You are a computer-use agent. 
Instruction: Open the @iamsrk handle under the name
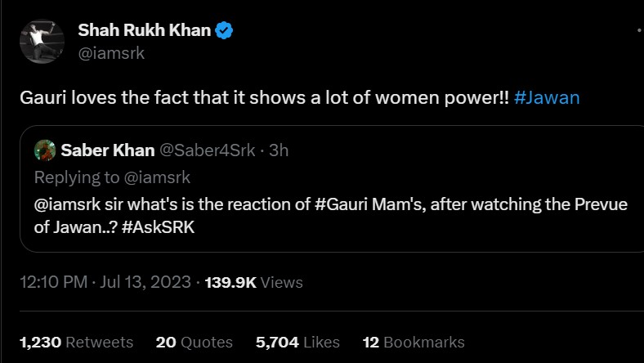110,52
